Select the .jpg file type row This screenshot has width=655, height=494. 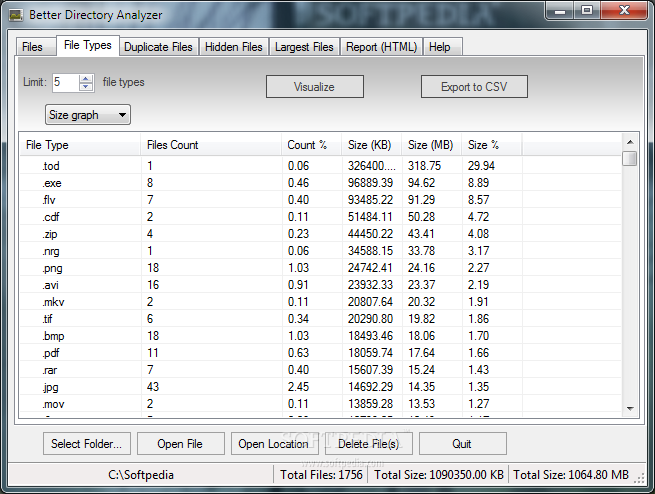(321, 387)
